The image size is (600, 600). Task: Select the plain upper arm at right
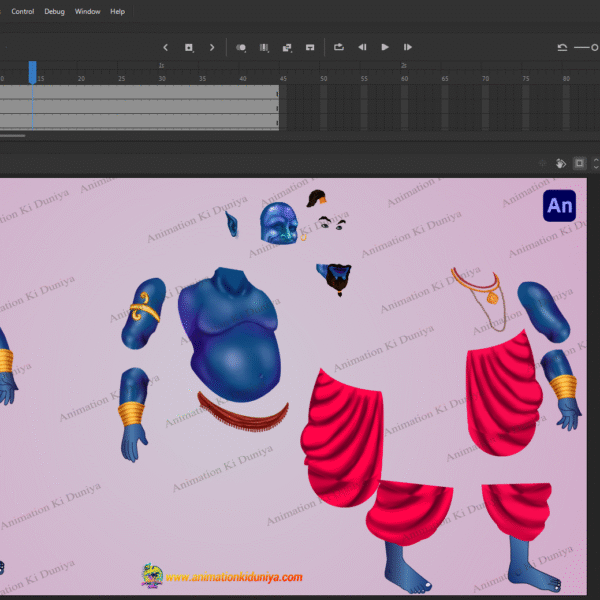(x=544, y=312)
